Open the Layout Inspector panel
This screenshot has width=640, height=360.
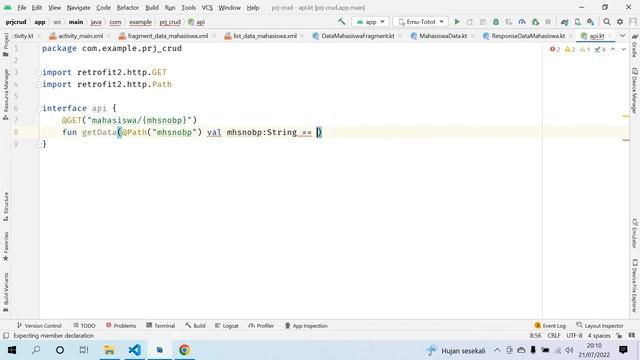pos(600,326)
